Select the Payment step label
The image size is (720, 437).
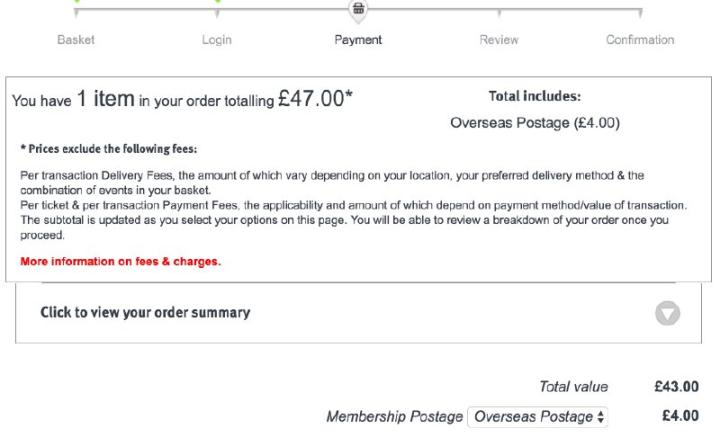(358, 40)
